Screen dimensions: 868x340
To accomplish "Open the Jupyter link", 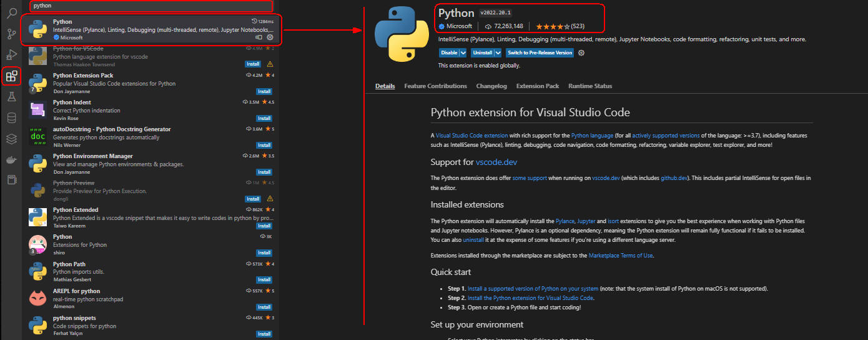I will pyautogui.click(x=586, y=221).
